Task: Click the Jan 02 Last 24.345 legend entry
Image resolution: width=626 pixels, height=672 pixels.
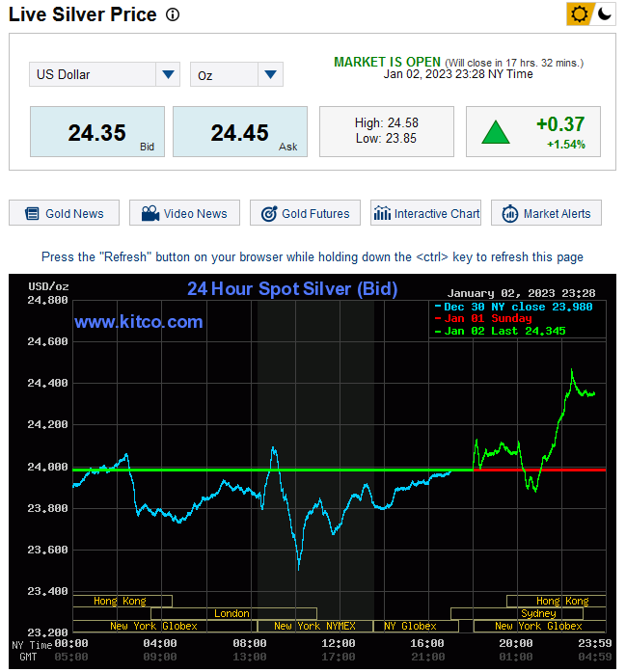Action: [x=501, y=331]
